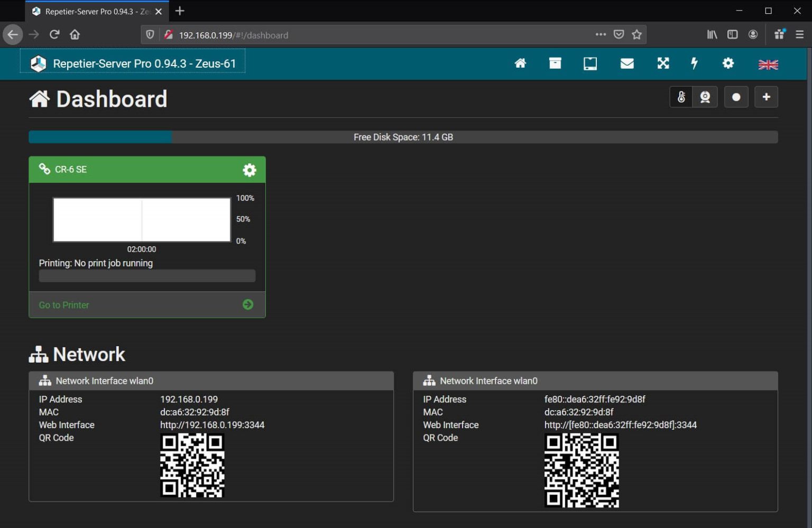Toggle the thermometer temperature display
812x528 pixels.
[x=681, y=97]
